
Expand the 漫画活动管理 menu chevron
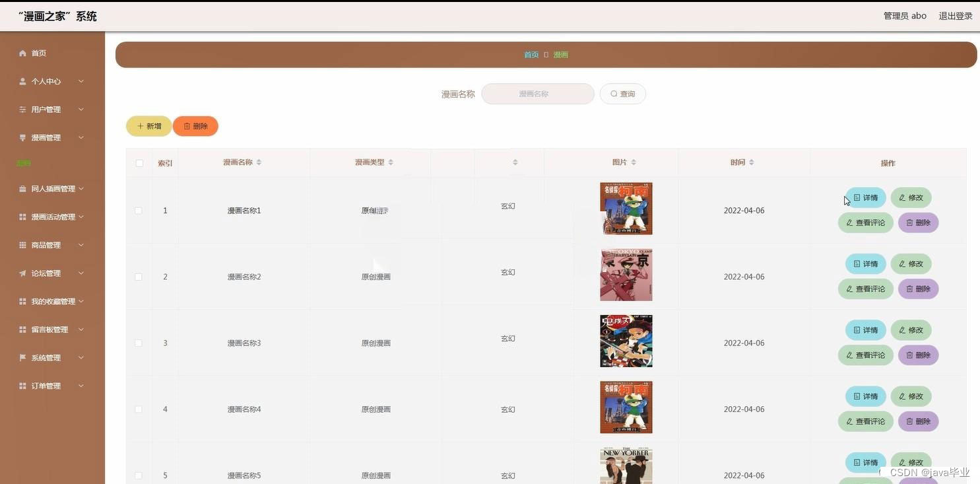[81, 217]
